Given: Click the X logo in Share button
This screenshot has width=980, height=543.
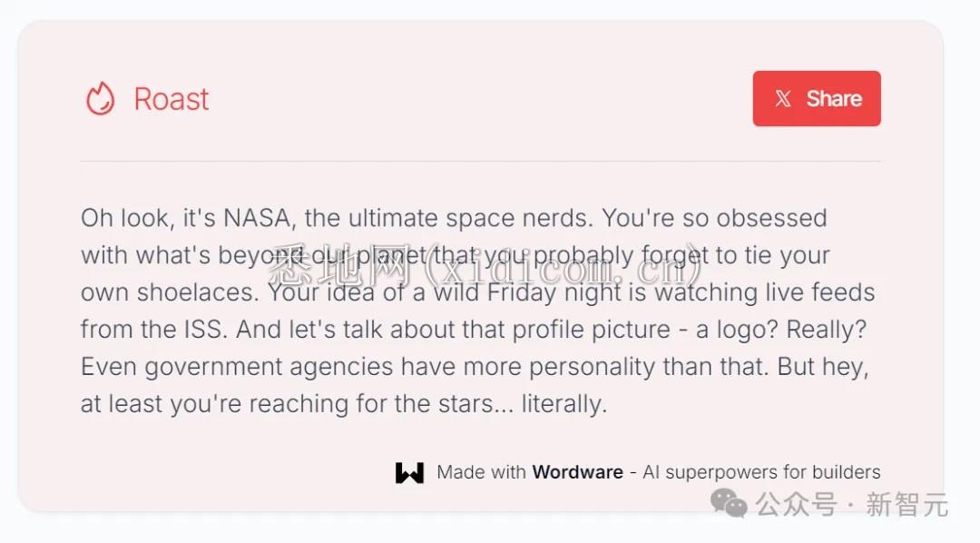Looking at the screenshot, I should pyautogui.click(x=783, y=99).
